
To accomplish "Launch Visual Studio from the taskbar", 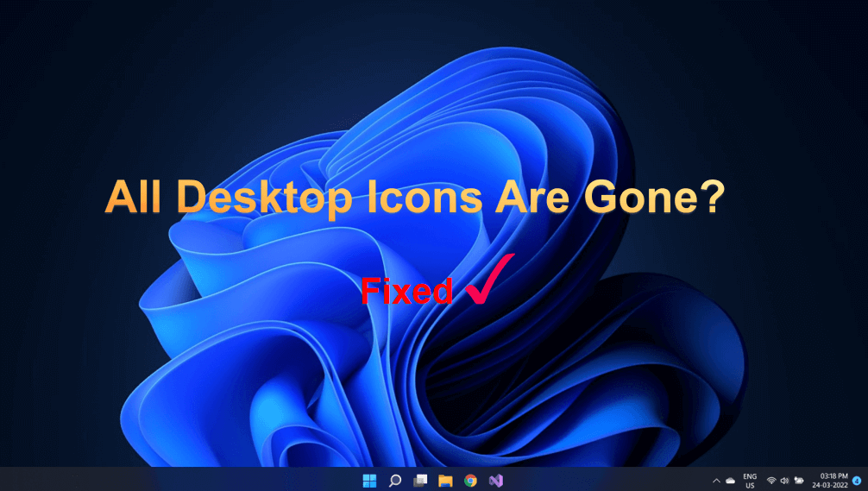I will (x=495, y=480).
